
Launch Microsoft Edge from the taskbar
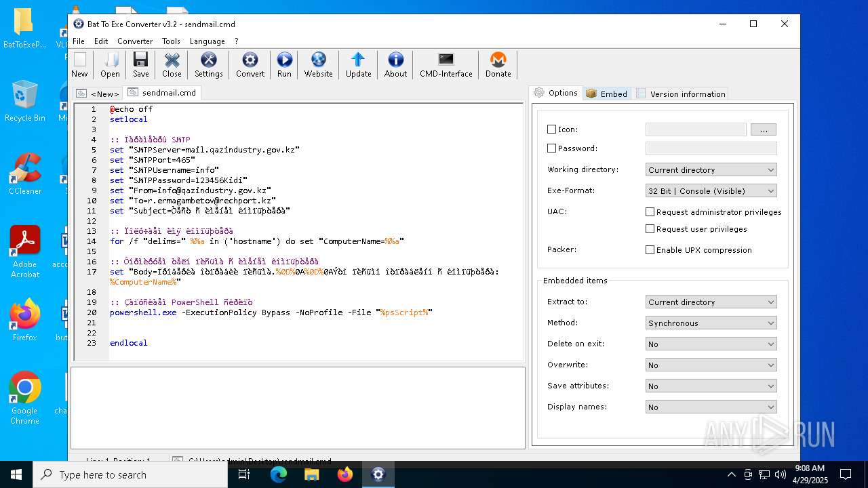(x=279, y=474)
